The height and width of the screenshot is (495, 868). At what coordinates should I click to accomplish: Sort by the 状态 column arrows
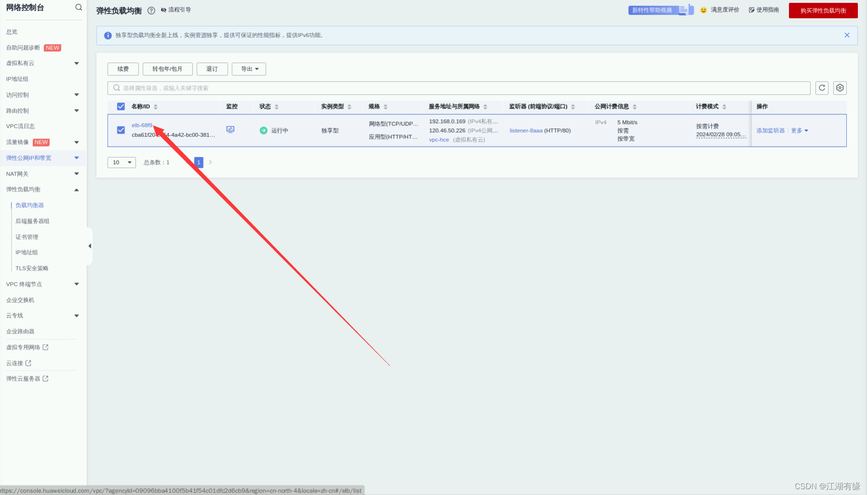tap(277, 107)
